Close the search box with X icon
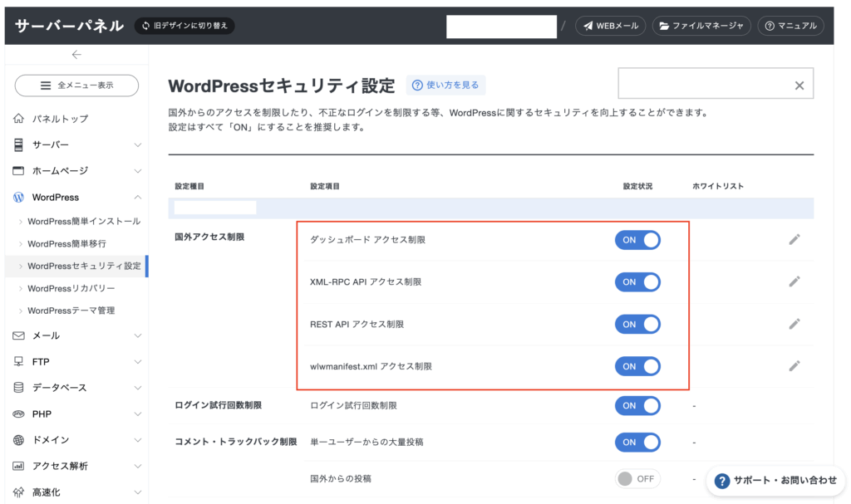The width and height of the screenshot is (851, 504). 799,86
